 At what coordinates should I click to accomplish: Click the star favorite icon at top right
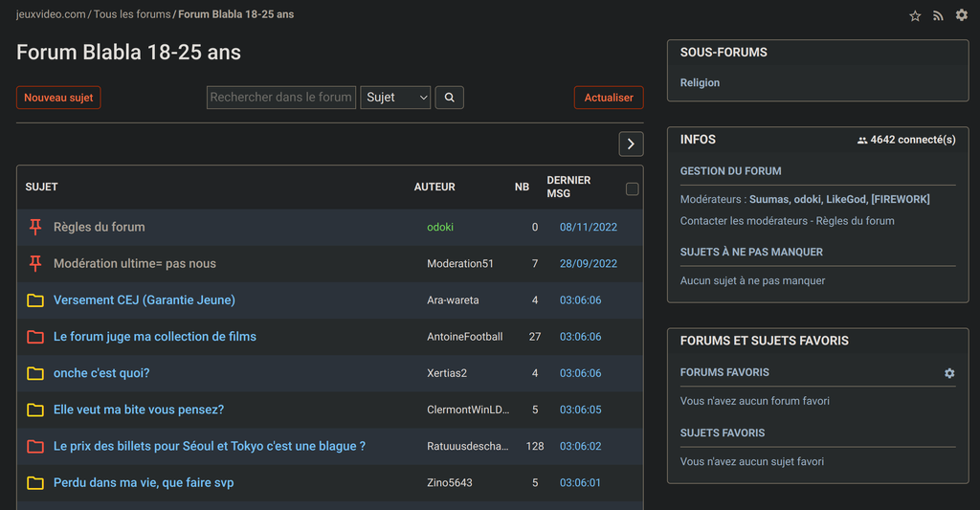915,15
